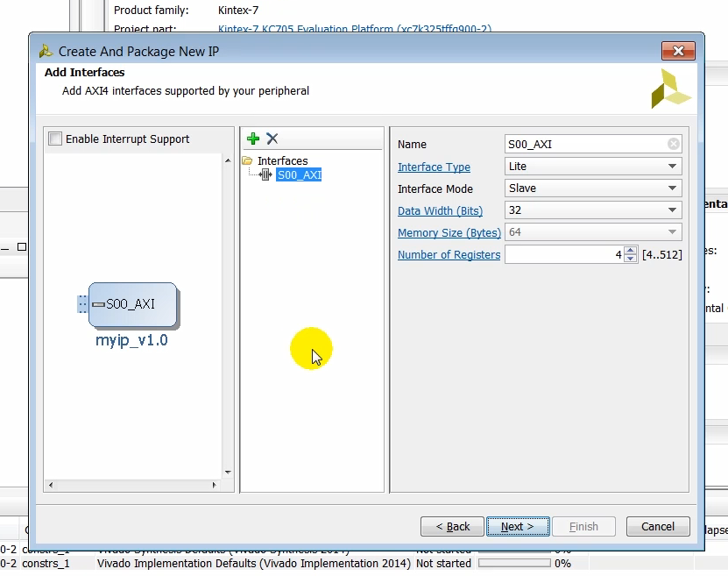
Task: Increase Number of Registers with the up arrow
Action: coord(628,250)
